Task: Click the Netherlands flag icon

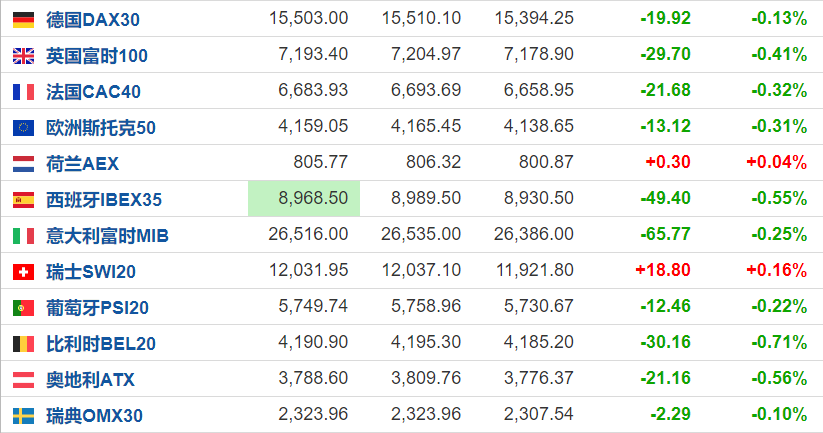Action: [24, 164]
